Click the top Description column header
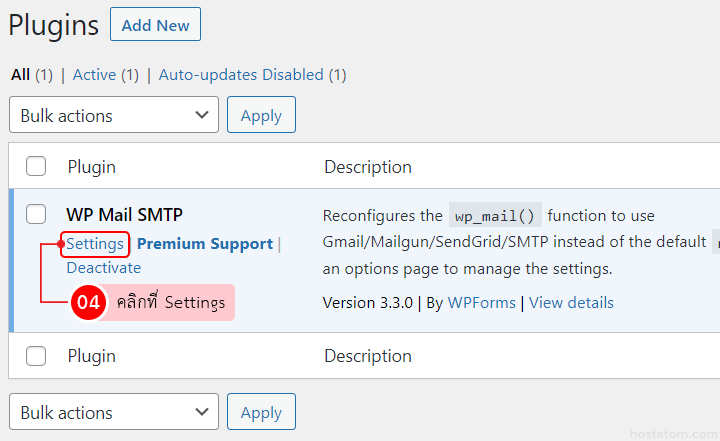Screen dimensions: 720x441 point(367,167)
